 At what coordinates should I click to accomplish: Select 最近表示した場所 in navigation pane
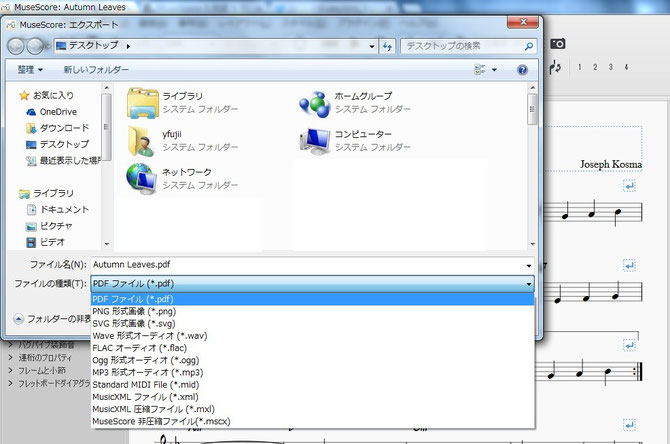point(63,161)
